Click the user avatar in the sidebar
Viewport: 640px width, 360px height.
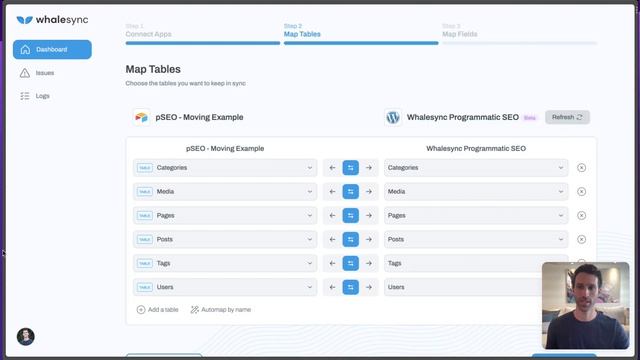[x=26, y=337]
